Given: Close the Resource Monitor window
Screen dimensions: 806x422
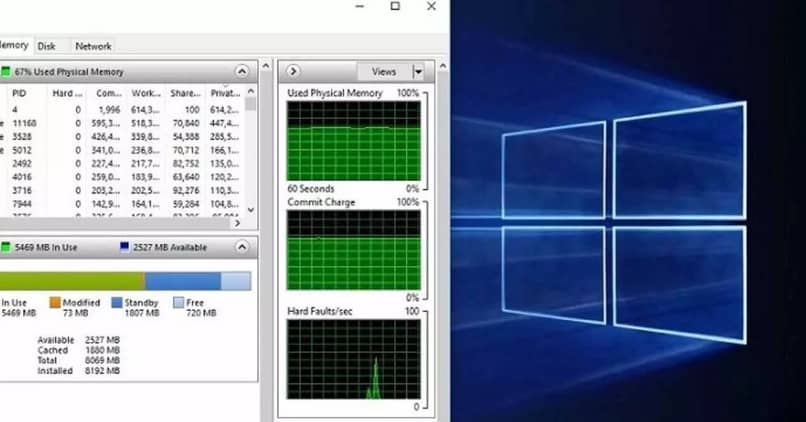Looking at the screenshot, I should tap(431, 6).
